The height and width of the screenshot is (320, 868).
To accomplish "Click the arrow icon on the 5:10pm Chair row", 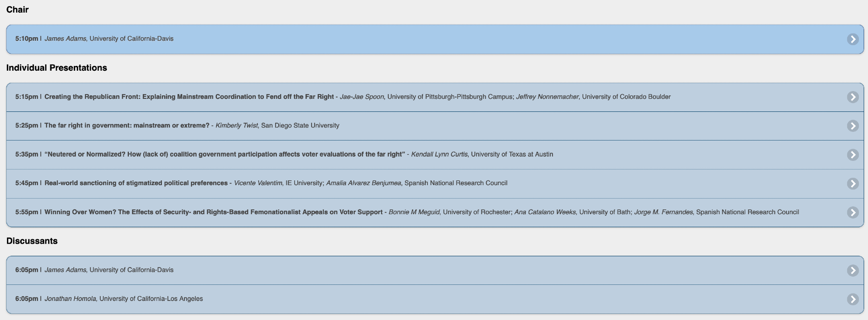I will pyautogui.click(x=852, y=39).
